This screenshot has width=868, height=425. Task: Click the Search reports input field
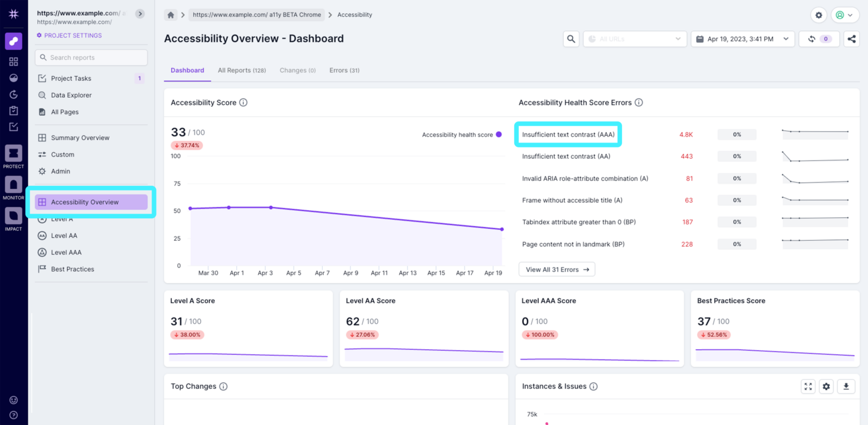(x=91, y=58)
